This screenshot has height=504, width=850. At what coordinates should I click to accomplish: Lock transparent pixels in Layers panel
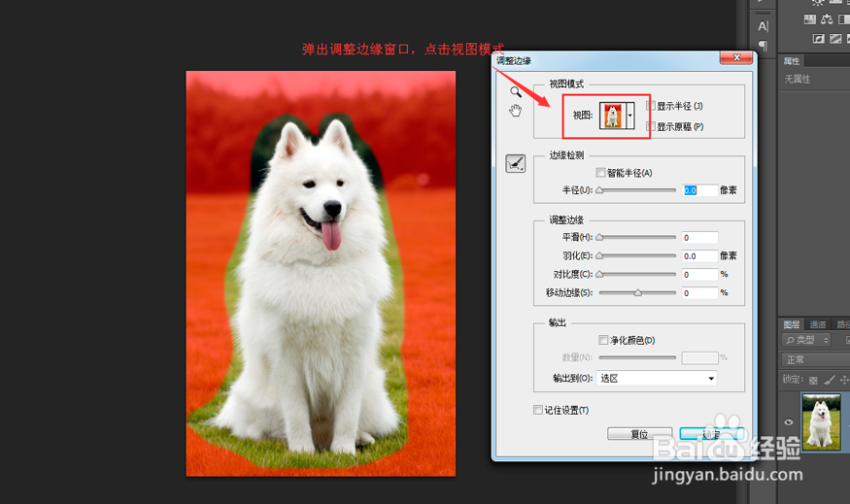(x=812, y=381)
